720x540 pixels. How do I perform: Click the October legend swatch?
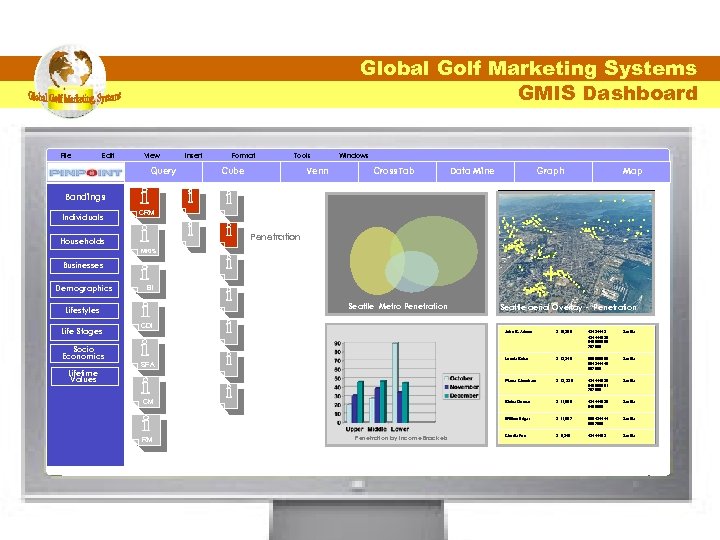[x=446, y=378]
